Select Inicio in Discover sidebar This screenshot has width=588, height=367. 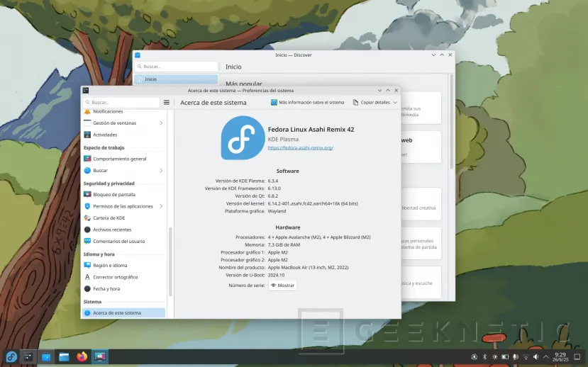click(176, 79)
